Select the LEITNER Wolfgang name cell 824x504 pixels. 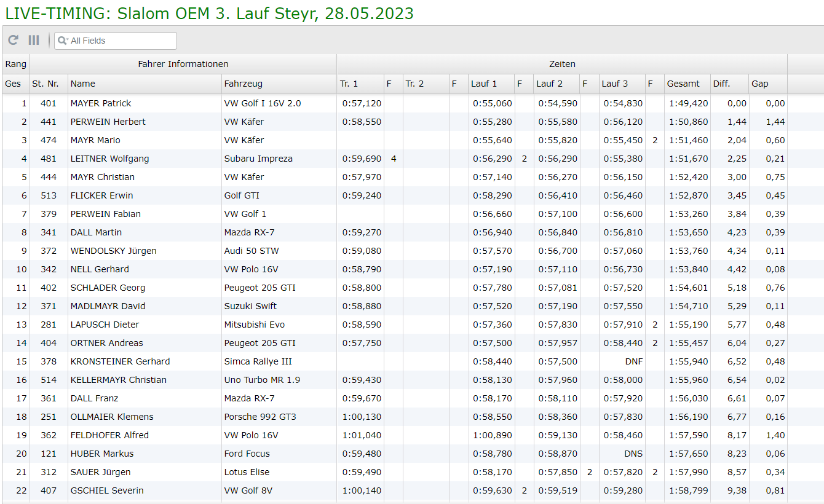(x=109, y=159)
